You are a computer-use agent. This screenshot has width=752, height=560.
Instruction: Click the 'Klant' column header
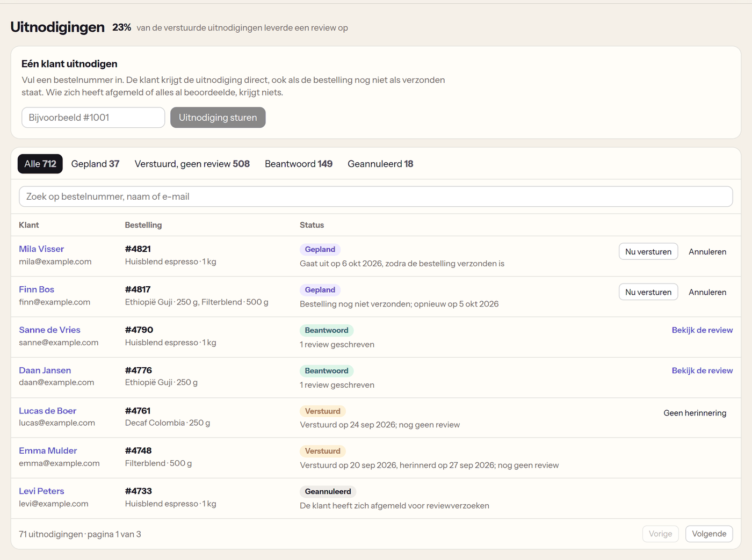pos(29,225)
